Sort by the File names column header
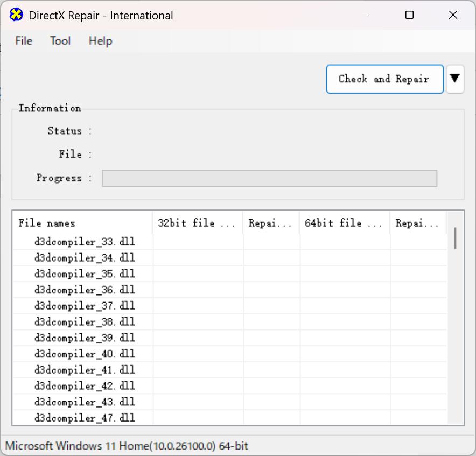The image size is (476, 456). click(x=82, y=223)
